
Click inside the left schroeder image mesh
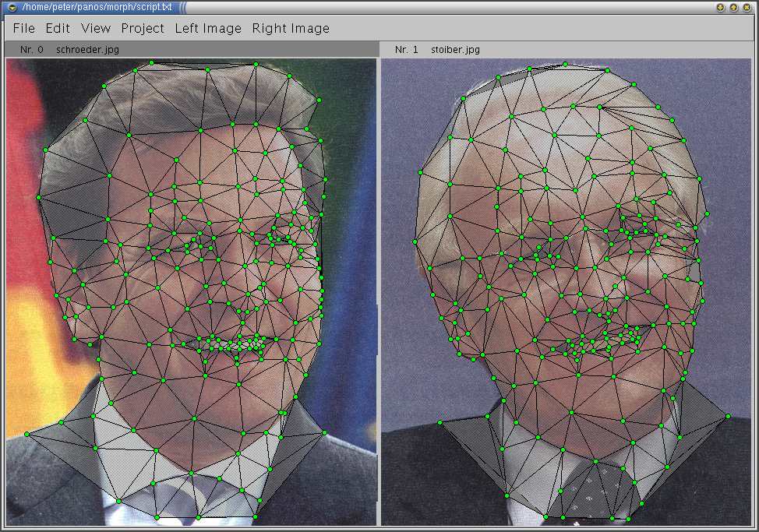tap(191, 291)
